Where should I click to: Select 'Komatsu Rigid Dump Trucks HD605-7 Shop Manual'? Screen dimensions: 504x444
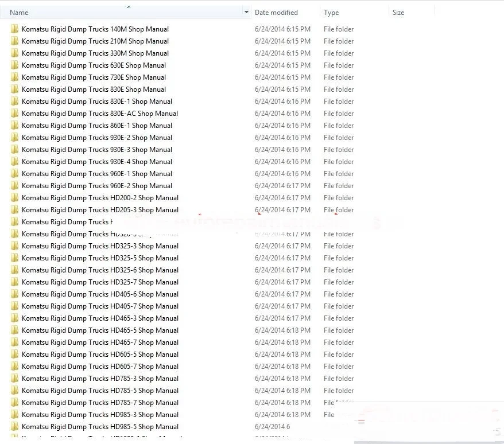(x=100, y=367)
